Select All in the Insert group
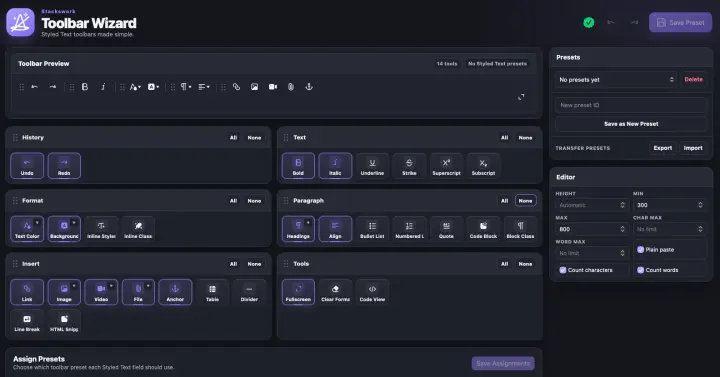 click(x=233, y=264)
